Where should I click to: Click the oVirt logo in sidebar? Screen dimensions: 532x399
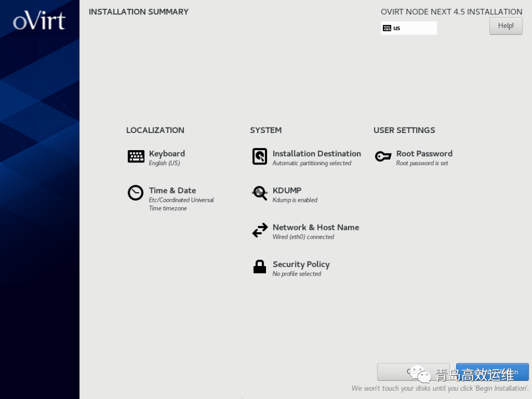(x=39, y=21)
